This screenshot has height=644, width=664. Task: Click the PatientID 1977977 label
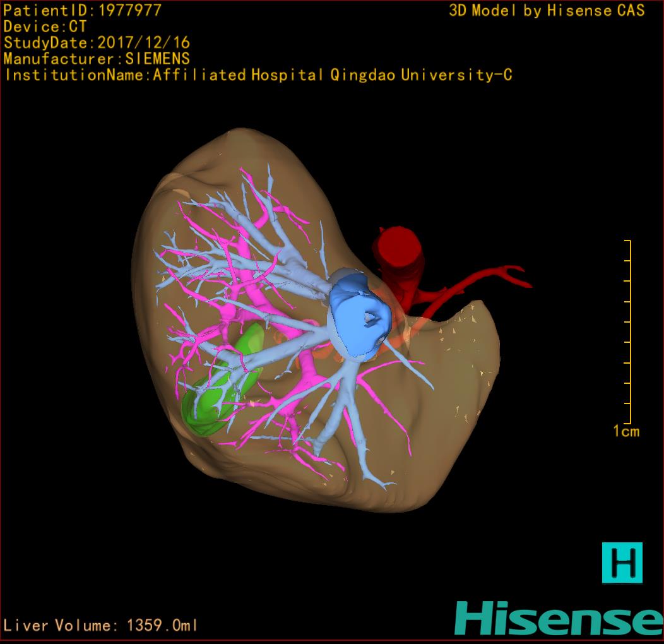tap(83, 10)
